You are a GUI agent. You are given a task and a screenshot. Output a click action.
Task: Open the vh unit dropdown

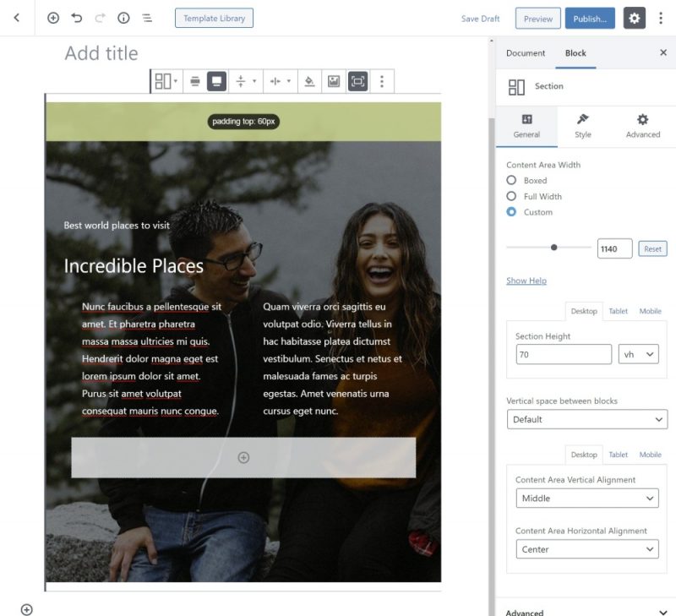click(x=638, y=354)
